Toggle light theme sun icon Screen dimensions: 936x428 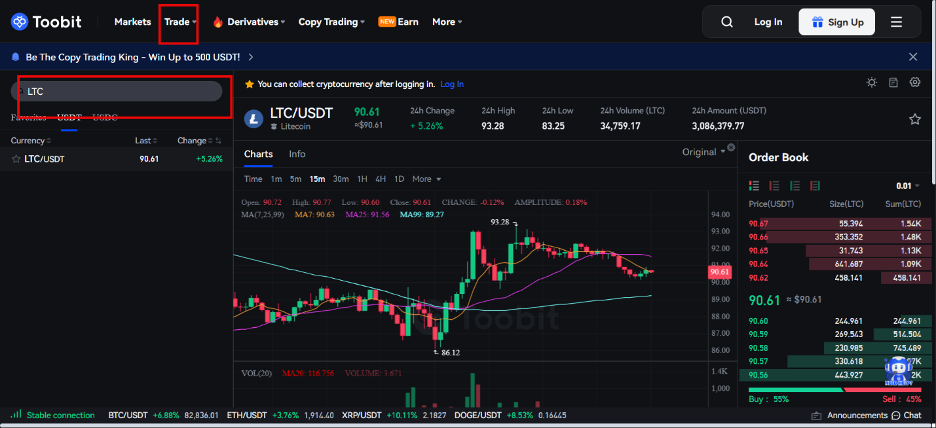(872, 82)
